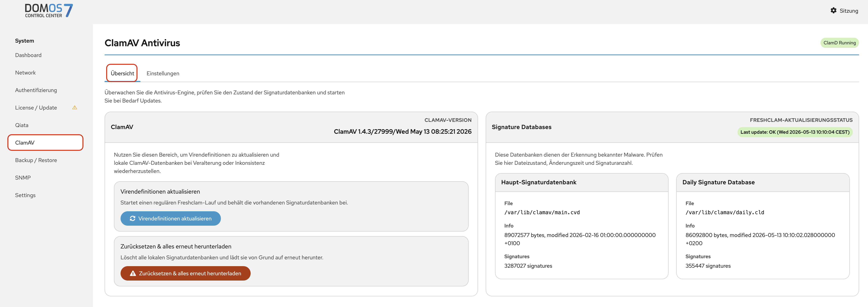Click the Überwachen Sie die Antivirus-Engine description
The height and width of the screenshot is (307, 868).
[224, 96]
